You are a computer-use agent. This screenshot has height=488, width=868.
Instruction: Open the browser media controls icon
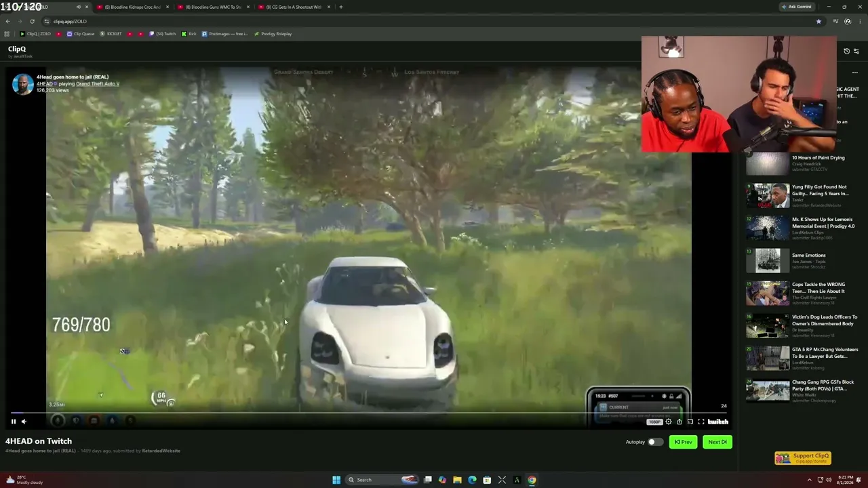click(x=836, y=21)
